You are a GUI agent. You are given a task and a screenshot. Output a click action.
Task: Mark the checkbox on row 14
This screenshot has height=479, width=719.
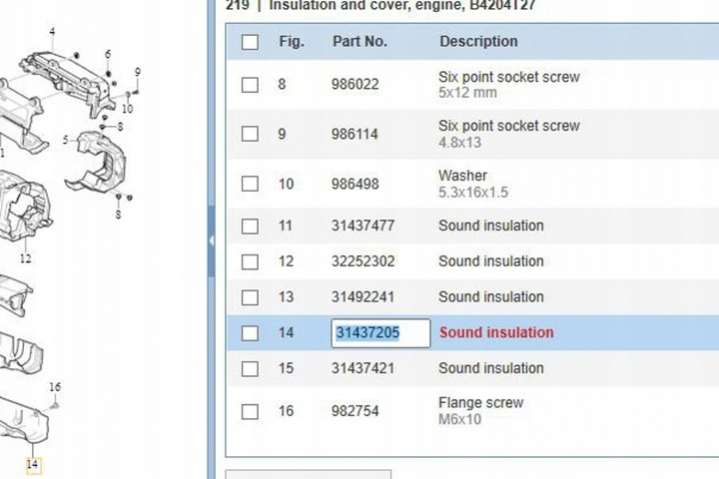[250, 333]
